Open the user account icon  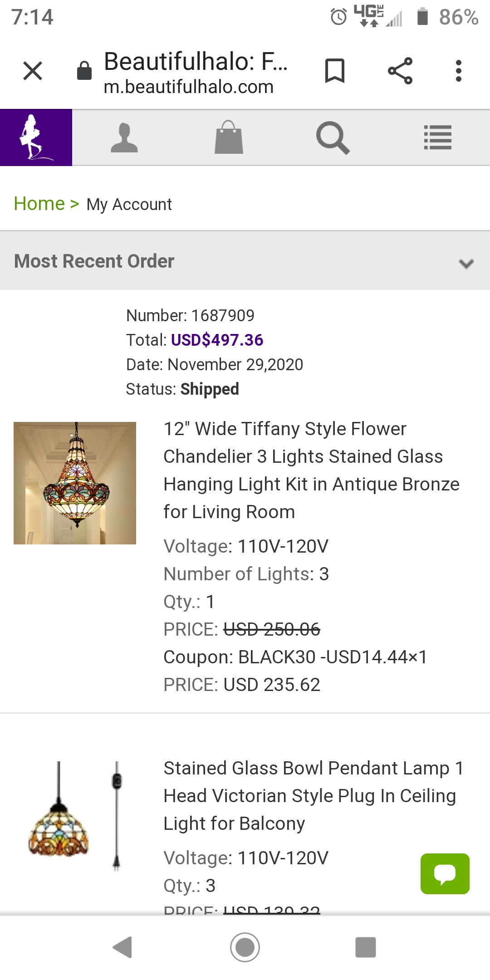click(124, 137)
